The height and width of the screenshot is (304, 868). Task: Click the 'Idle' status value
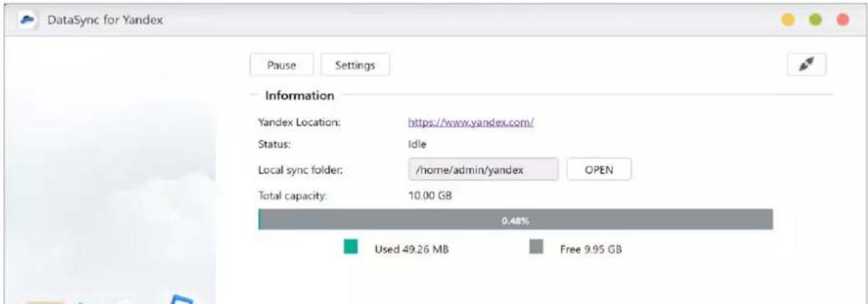[417, 144]
